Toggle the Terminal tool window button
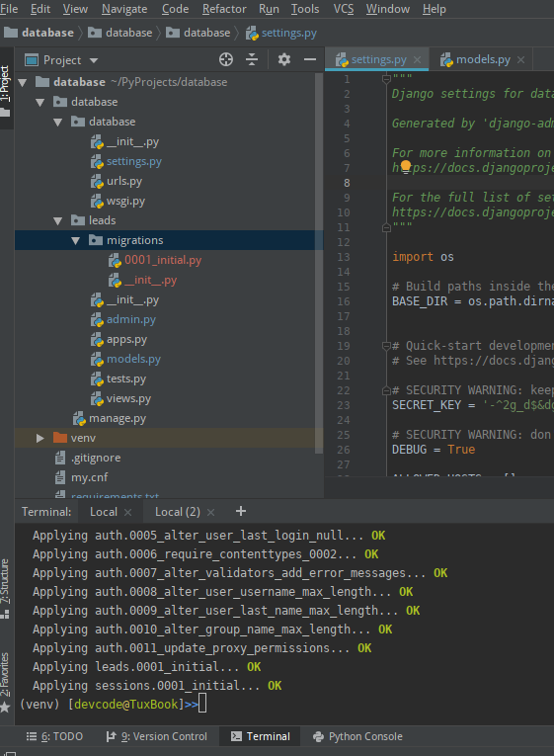This screenshot has width=554, height=756. point(260,736)
